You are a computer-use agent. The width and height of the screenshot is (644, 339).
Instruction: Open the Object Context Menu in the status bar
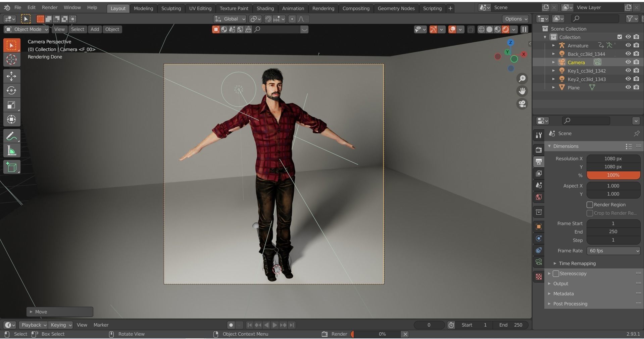(x=245, y=334)
